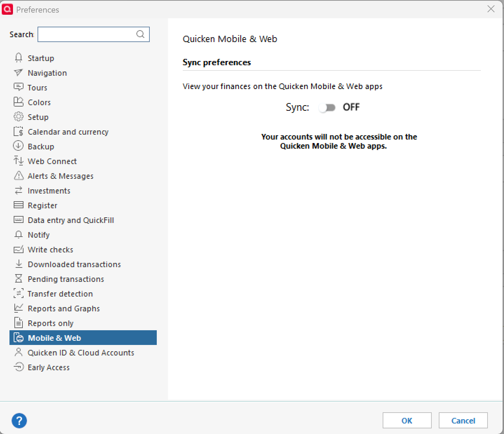Focus the Search input field
Screen dimensions: 504x434
[x=94, y=34]
